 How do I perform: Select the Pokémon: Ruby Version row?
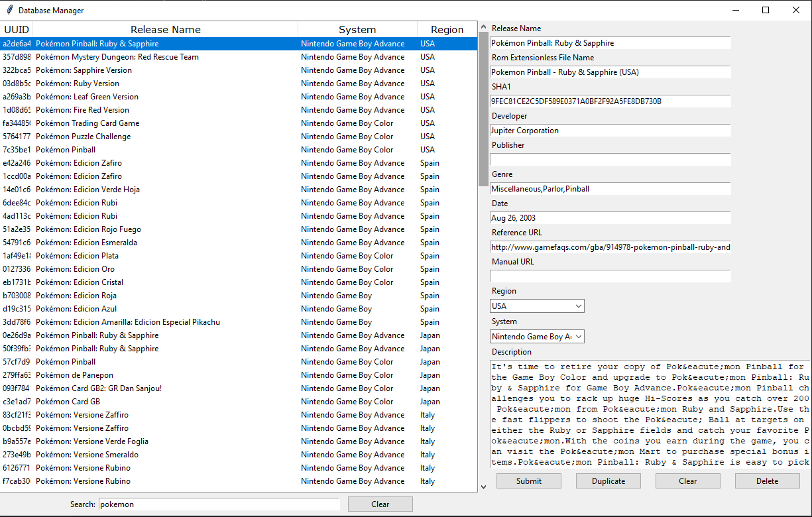point(239,84)
